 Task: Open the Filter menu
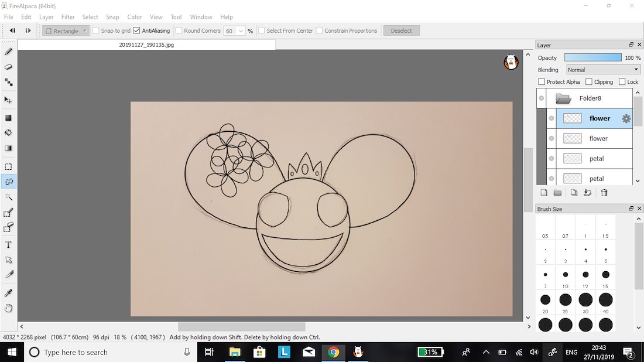pos(68,17)
